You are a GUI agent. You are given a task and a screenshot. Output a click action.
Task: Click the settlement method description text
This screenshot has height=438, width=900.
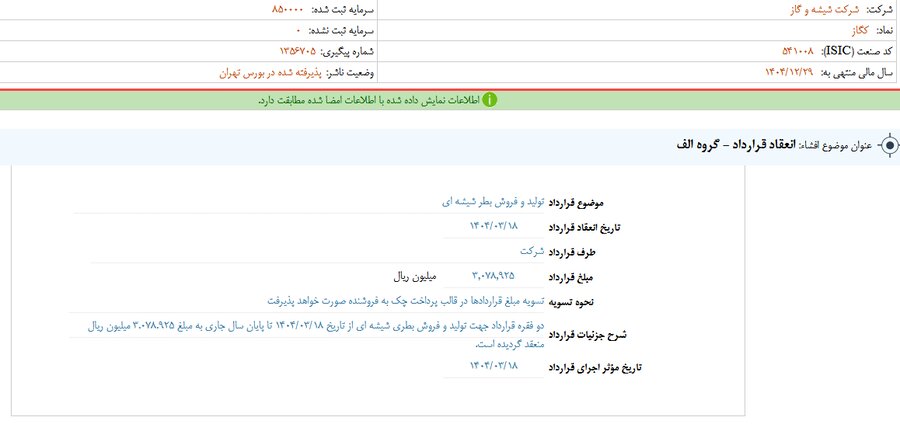pyautogui.click(x=405, y=300)
